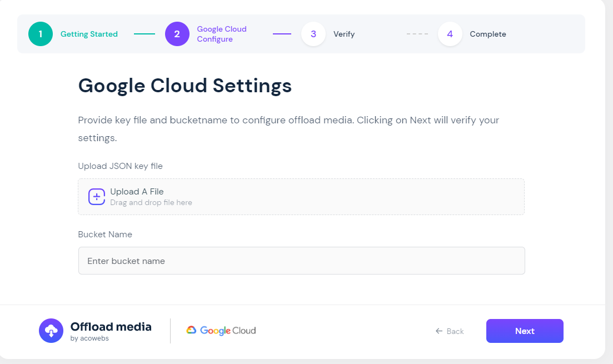Click the Google Cloud logo
This screenshot has height=364, width=613.
(221, 331)
